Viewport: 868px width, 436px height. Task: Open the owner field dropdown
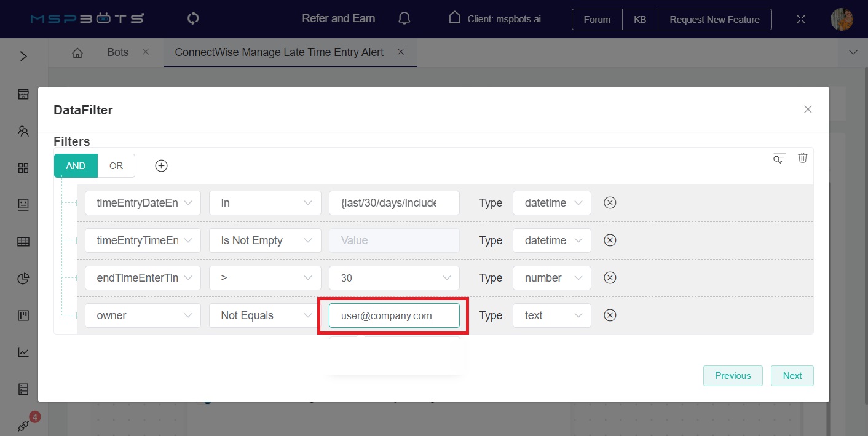pos(143,315)
